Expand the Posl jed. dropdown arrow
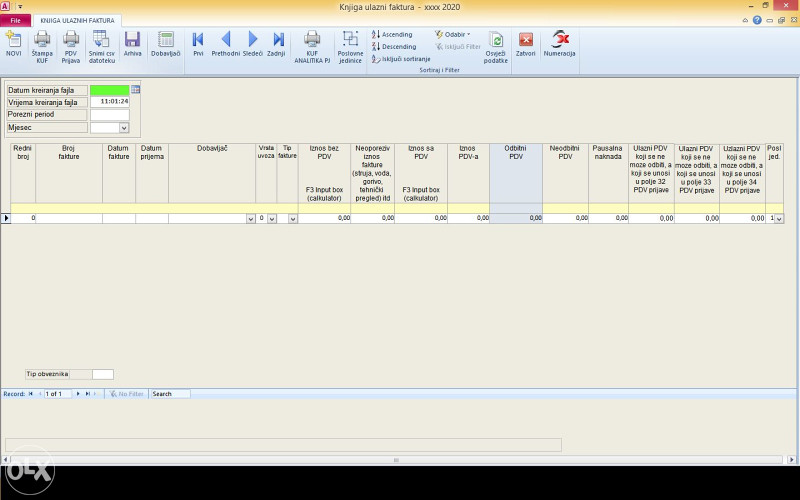Image resolution: width=800 pixels, height=500 pixels. (779, 218)
